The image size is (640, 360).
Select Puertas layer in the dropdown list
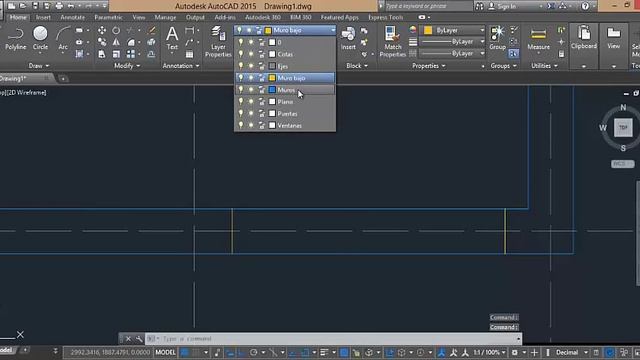[285, 113]
